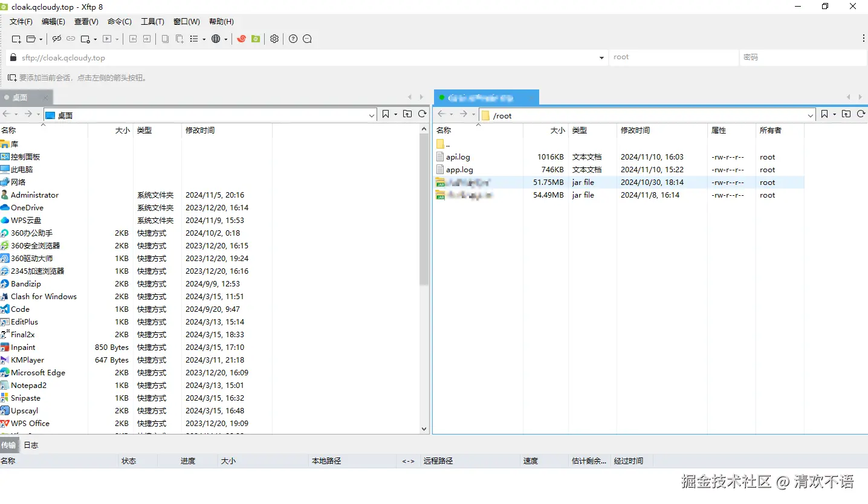868x504 pixels.
Task: Expand the view style dropdown arrow
Action: click(204, 39)
